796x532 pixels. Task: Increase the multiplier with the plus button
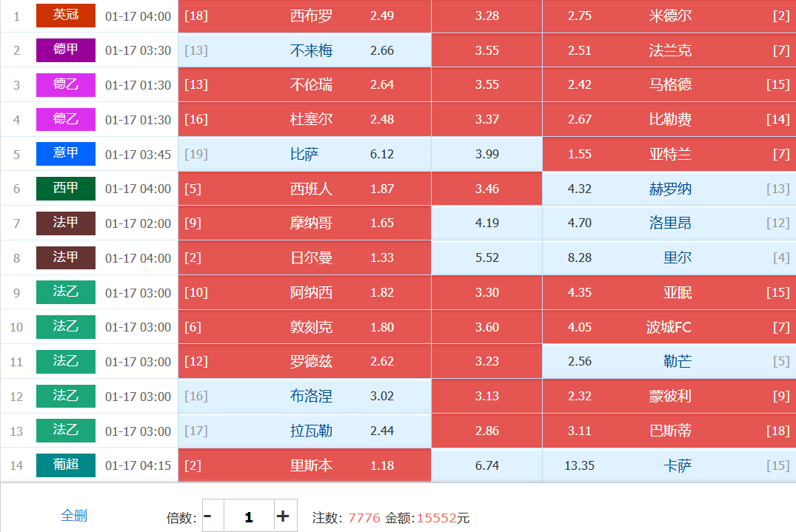pos(282,516)
